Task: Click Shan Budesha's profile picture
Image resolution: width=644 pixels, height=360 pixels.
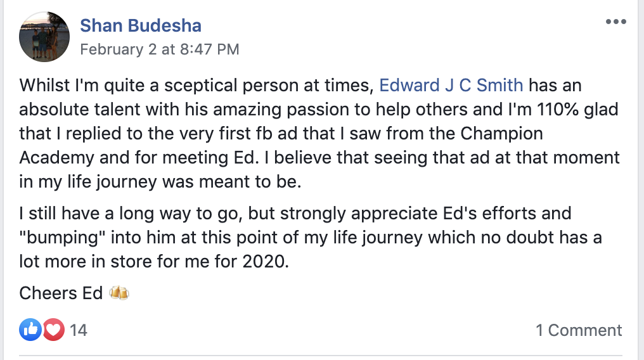Action: pyautogui.click(x=44, y=37)
